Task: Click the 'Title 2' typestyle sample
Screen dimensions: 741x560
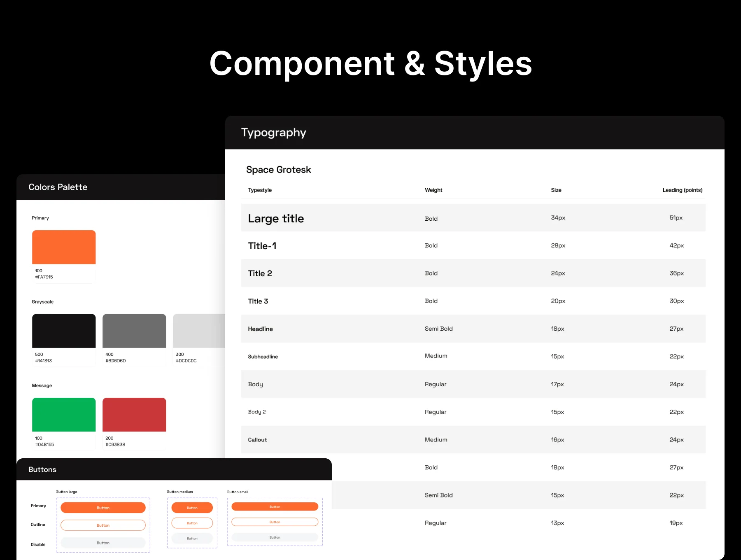Action: (x=260, y=273)
